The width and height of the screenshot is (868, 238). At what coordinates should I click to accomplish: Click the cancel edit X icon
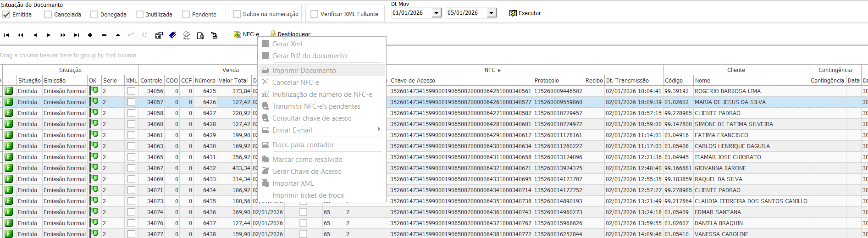[x=145, y=35]
